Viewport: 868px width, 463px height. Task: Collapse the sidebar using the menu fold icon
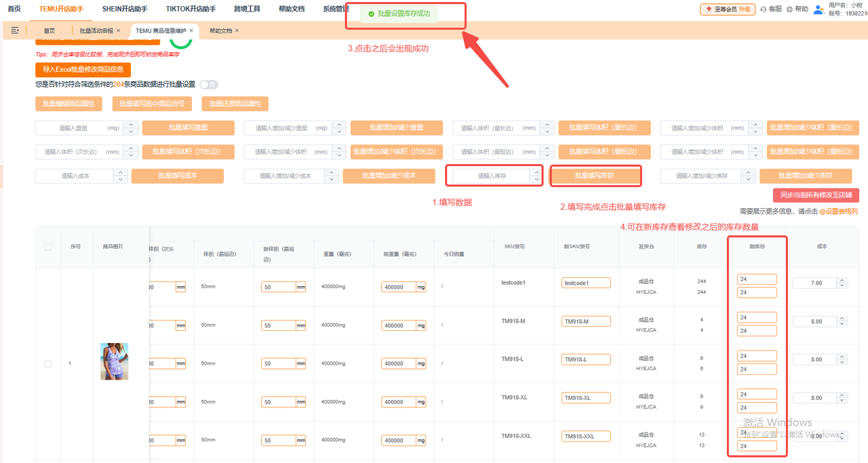[x=15, y=31]
